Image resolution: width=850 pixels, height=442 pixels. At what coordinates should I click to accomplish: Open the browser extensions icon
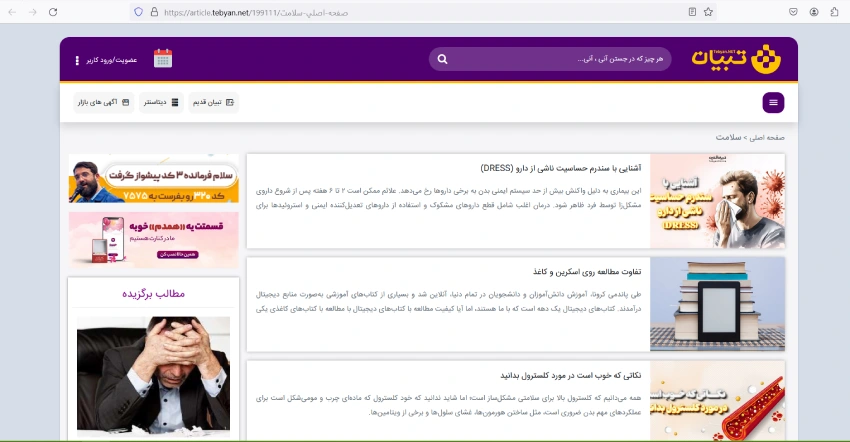[x=834, y=12]
